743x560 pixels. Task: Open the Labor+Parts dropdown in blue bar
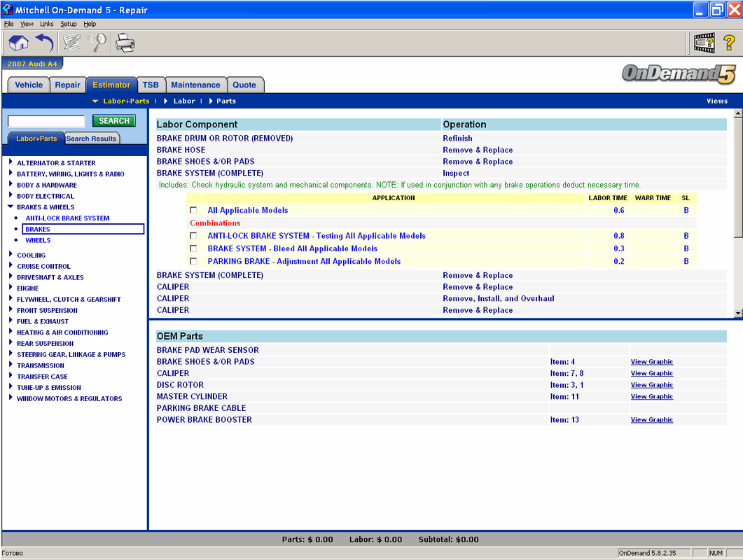(121, 101)
